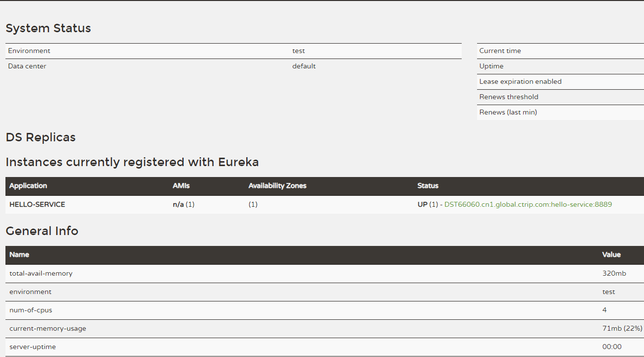Click the current-memory-usage row name
Viewport: 644px width, 357px height.
[x=48, y=328]
